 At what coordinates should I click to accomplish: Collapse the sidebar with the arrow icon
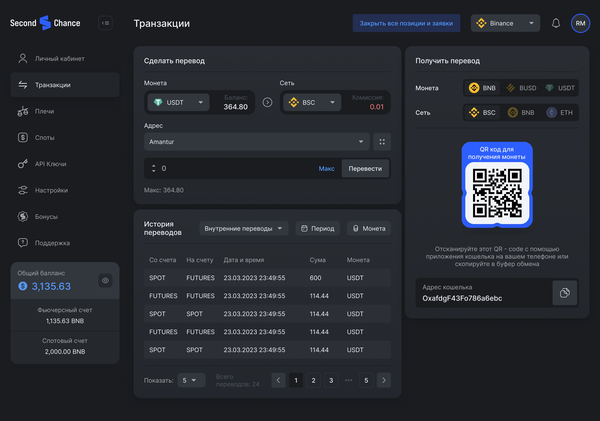pos(106,23)
